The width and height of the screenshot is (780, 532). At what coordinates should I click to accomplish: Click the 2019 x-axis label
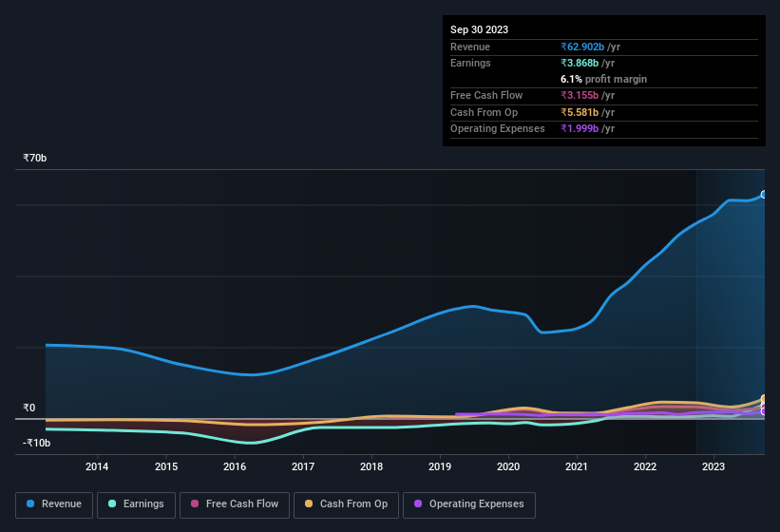tap(440, 466)
